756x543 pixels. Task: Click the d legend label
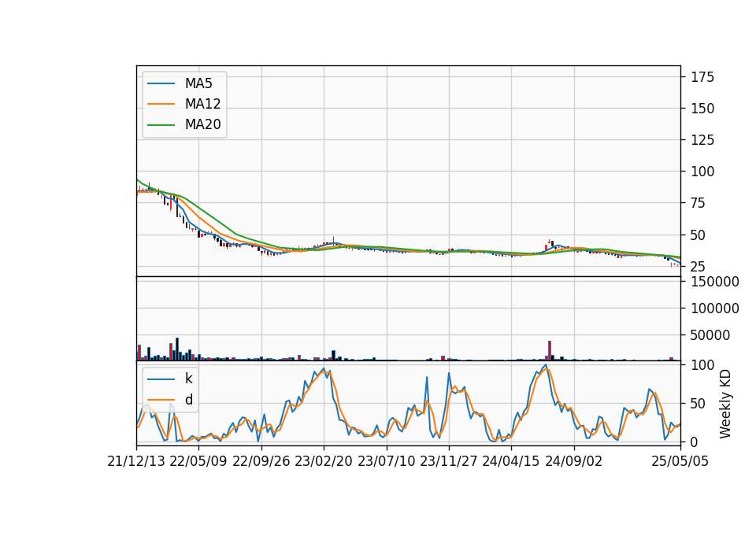(x=188, y=400)
